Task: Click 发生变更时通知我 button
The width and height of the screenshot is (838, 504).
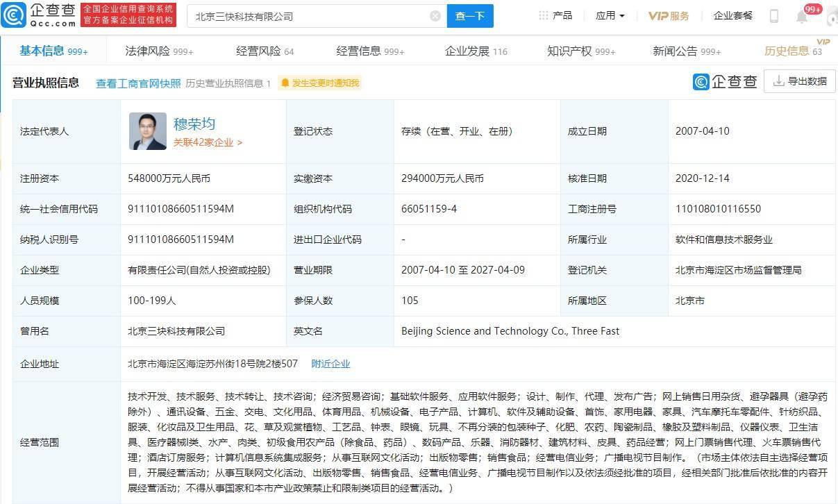Action: [x=320, y=83]
